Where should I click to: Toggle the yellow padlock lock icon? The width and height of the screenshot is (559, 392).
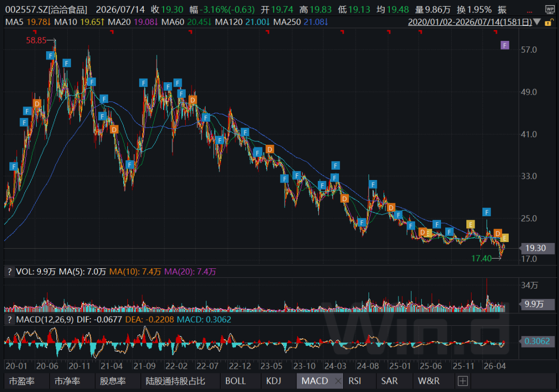point(548,22)
